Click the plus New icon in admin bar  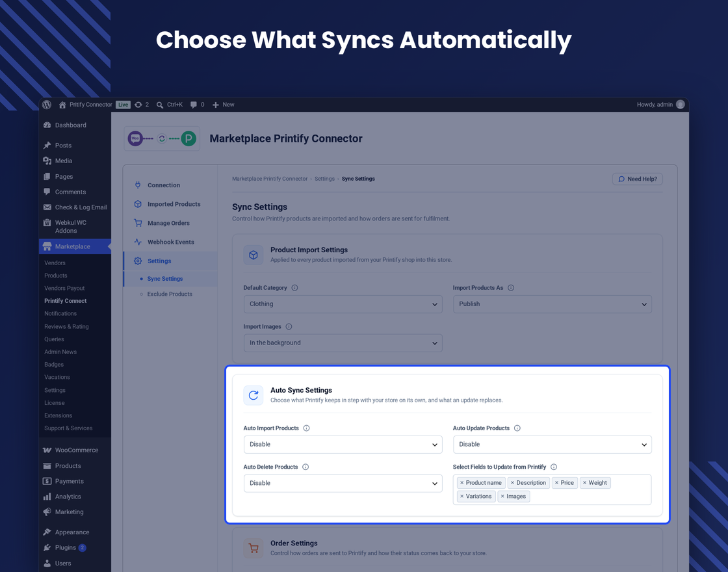point(215,105)
